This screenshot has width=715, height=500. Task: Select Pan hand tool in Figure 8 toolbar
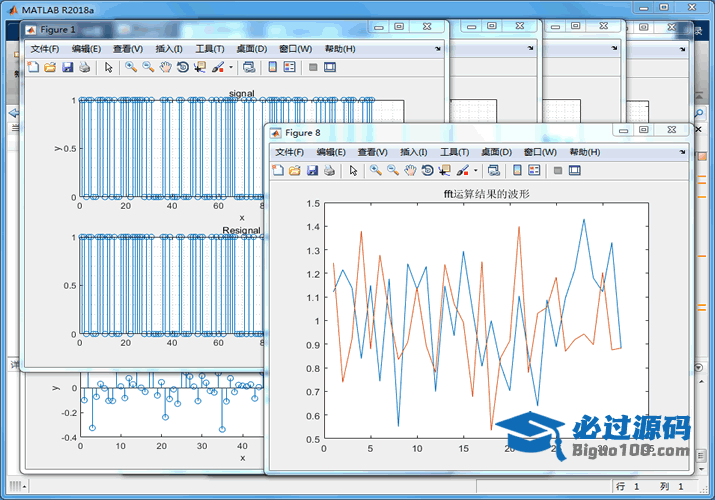(x=410, y=170)
